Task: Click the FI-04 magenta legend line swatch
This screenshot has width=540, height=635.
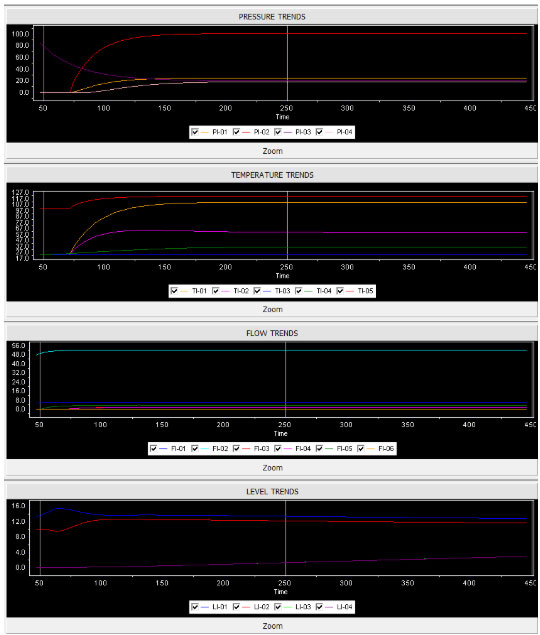Action: coord(288,449)
